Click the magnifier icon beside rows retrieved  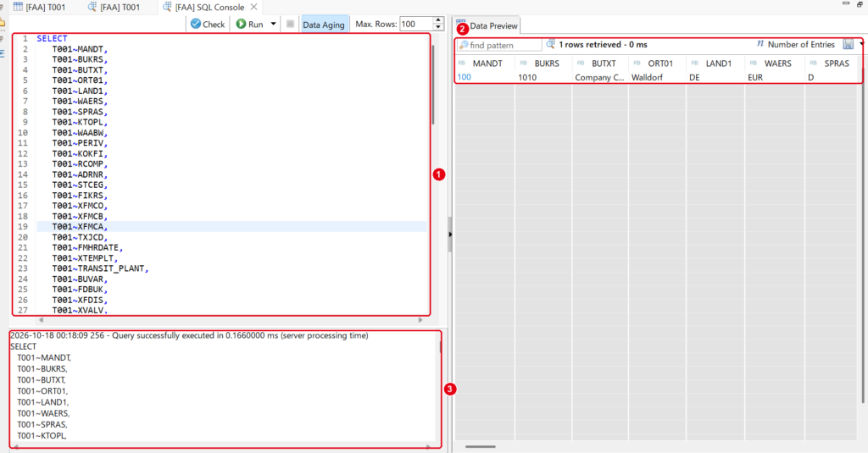click(550, 44)
